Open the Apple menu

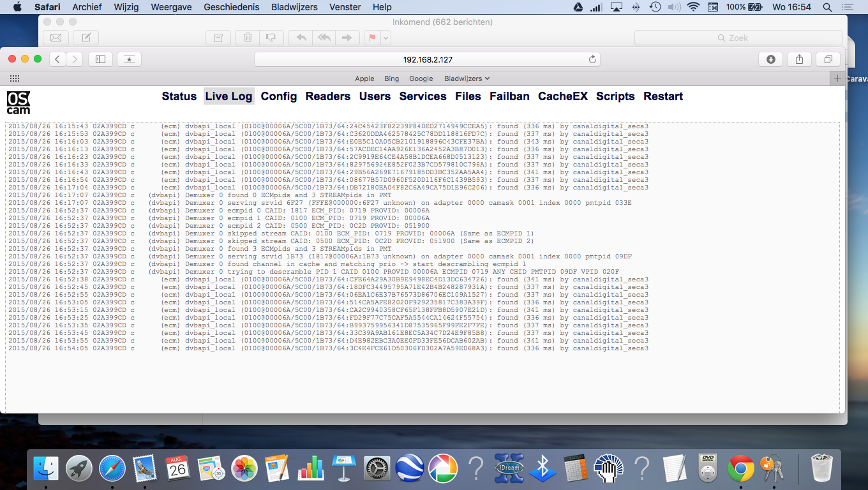(x=17, y=7)
